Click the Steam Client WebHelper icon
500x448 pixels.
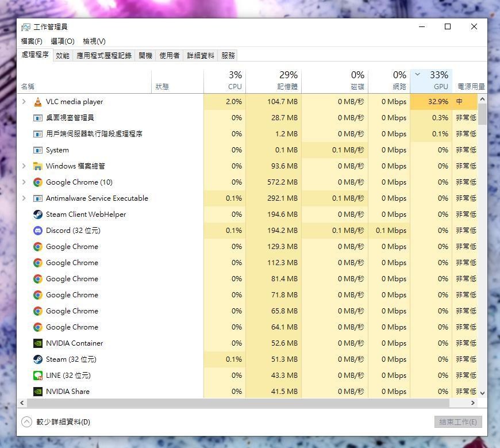[x=36, y=214]
